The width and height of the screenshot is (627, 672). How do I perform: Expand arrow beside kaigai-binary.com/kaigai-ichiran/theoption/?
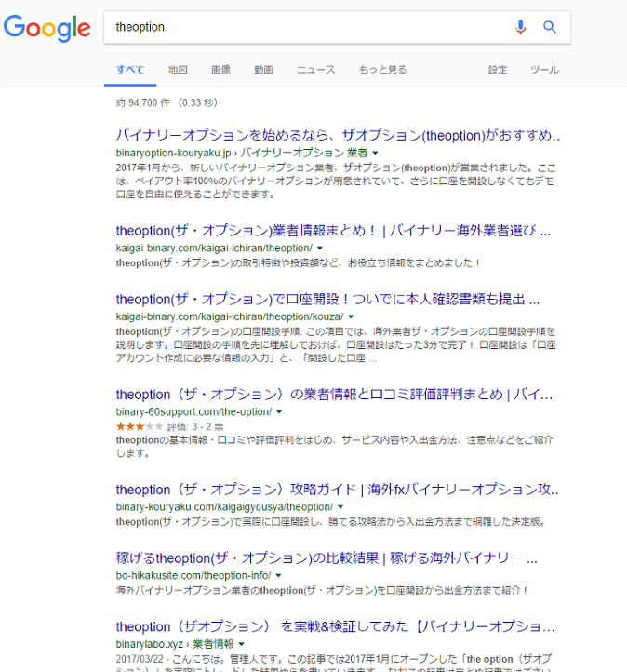(x=320, y=249)
